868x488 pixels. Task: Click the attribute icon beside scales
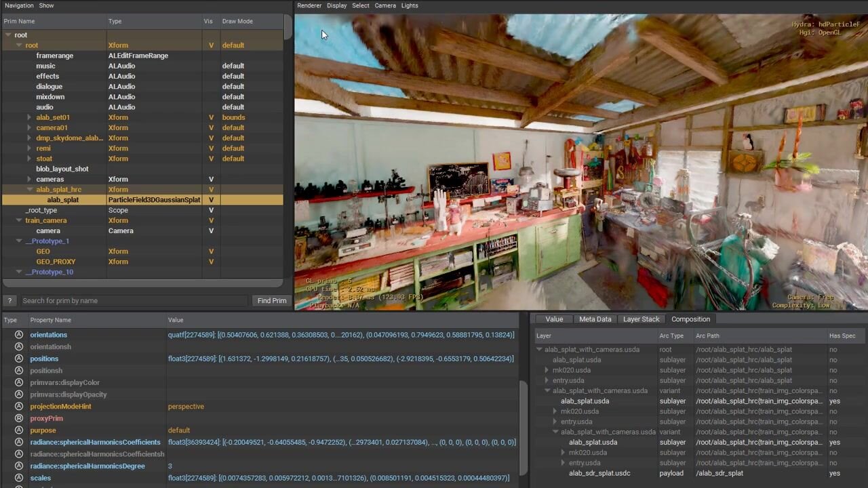[19, 478]
